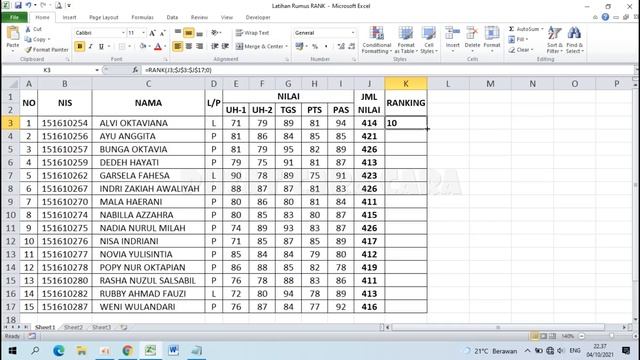
Task: Switch to the Page Layout tab
Action: click(104, 18)
